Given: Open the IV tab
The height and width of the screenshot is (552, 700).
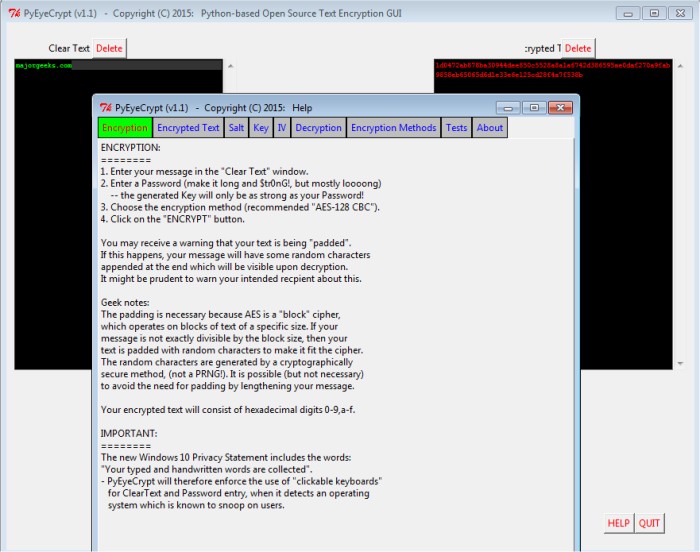Looking at the screenshot, I should click(282, 128).
